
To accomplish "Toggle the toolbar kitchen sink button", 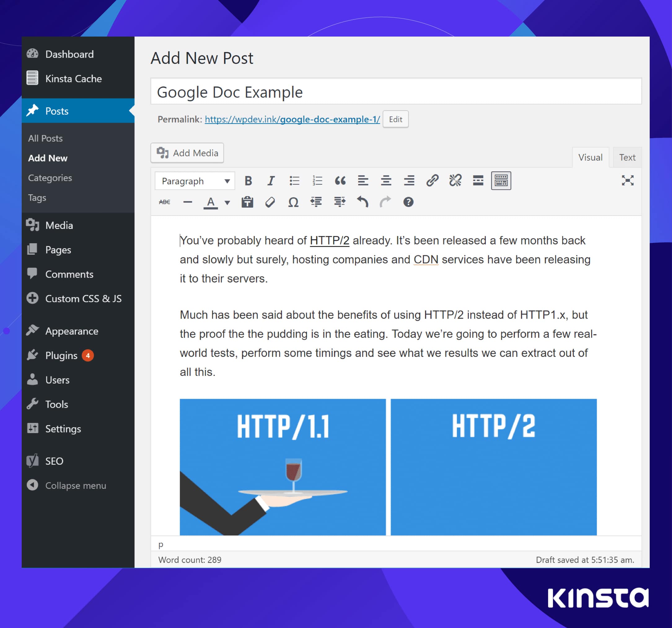I will point(501,181).
